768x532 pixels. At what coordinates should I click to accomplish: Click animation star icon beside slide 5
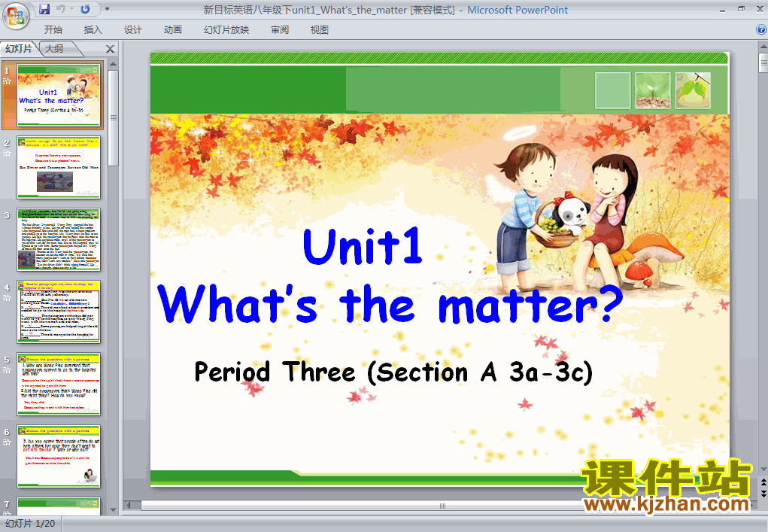7,370
